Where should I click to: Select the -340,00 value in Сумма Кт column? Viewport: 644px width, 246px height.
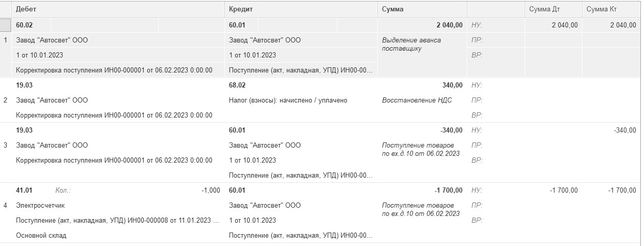point(625,130)
